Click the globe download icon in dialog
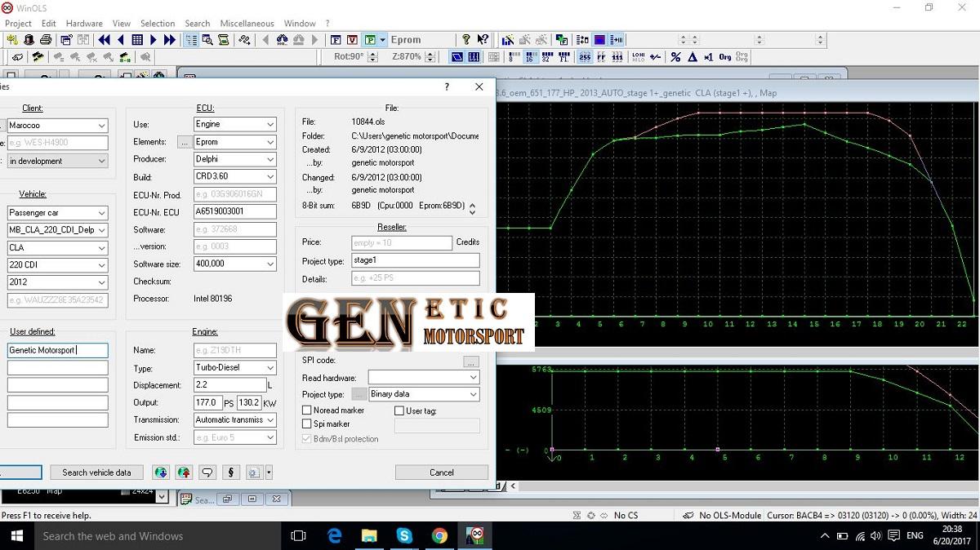The image size is (980, 550). pos(161,472)
